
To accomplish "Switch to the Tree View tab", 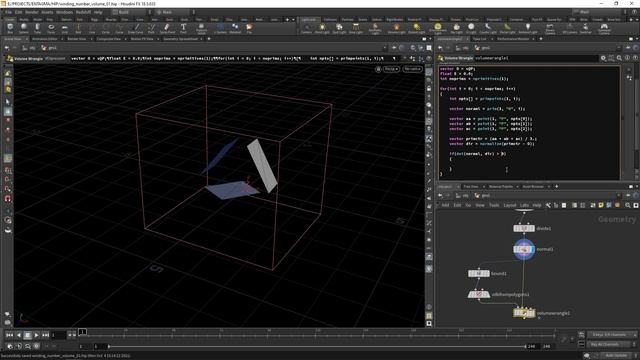I will click(471, 187).
